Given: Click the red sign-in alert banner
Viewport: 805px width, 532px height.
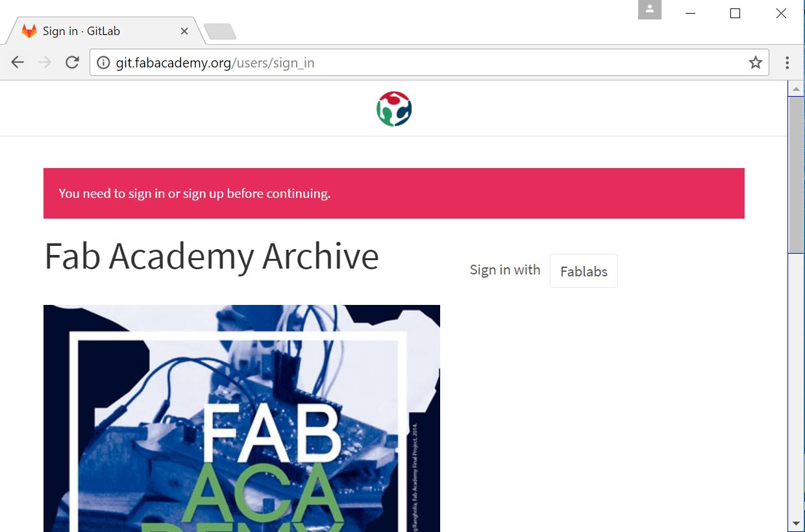Looking at the screenshot, I should tap(394, 193).
